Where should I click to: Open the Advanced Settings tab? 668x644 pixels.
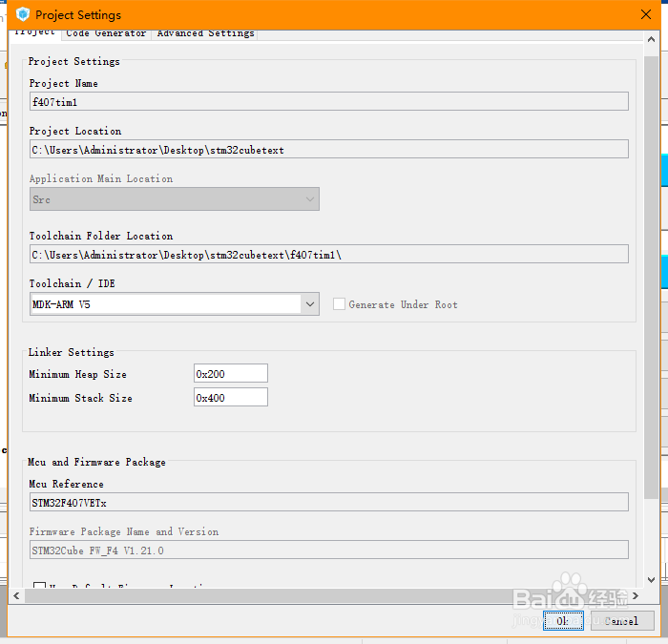[205, 33]
